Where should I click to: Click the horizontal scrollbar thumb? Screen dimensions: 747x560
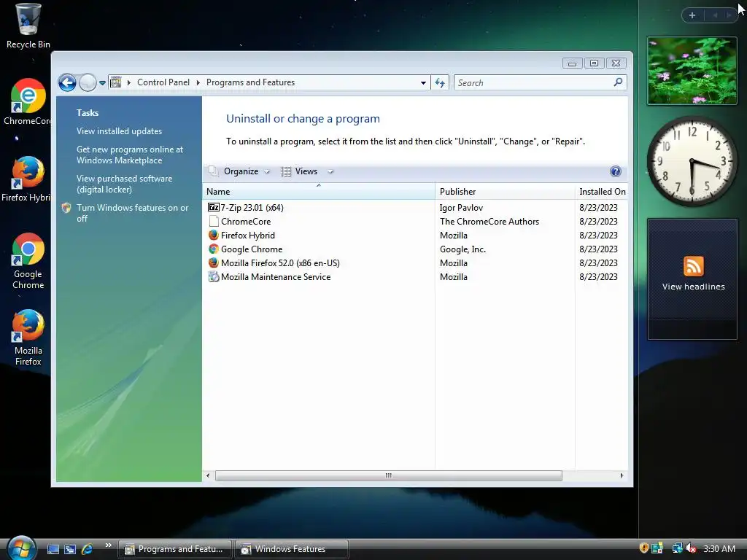pyautogui.click(x=389, y=475)
